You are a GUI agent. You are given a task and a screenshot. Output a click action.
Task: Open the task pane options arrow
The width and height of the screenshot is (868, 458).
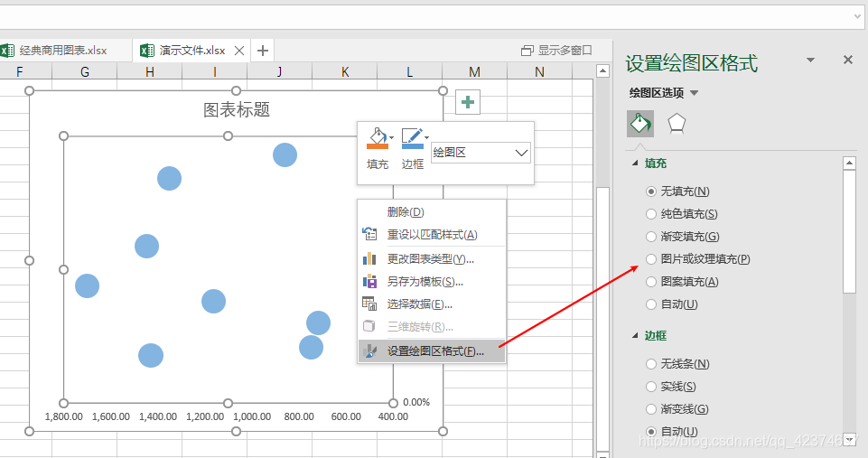coord(810,60)
